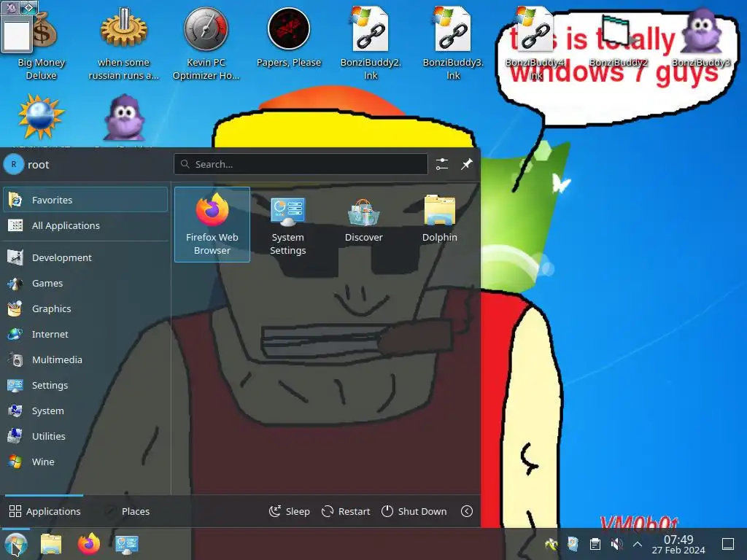The image size is (747, 560).
Task: Open Graphics category
Action: click(x=85, y=308)
